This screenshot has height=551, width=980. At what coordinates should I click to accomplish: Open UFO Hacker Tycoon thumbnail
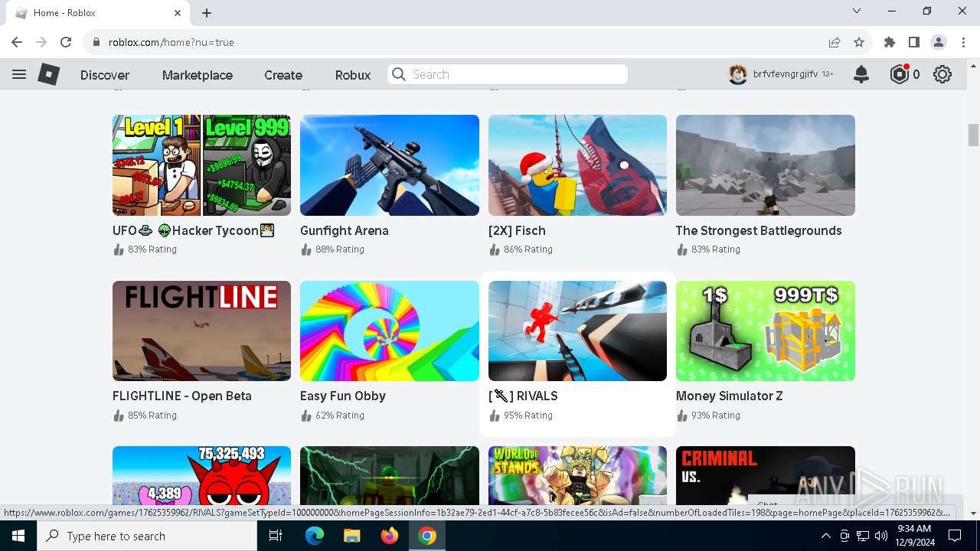[x=201, y=165]
